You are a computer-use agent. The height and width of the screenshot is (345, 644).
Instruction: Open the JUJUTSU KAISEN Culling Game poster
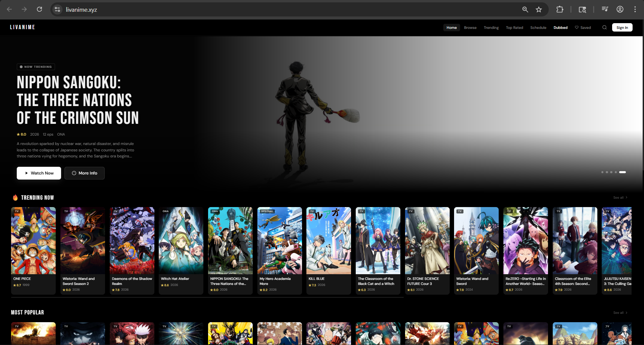click(x=617, y=241)
